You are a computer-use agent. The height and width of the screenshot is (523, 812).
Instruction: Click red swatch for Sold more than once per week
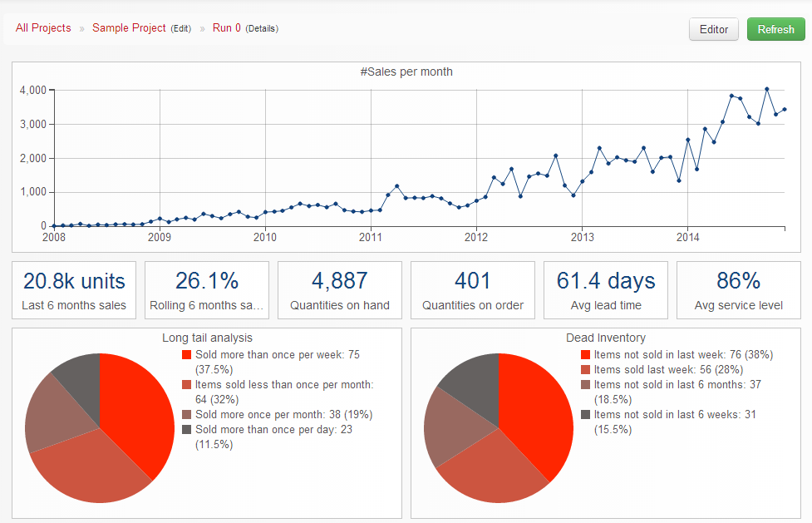186,355
